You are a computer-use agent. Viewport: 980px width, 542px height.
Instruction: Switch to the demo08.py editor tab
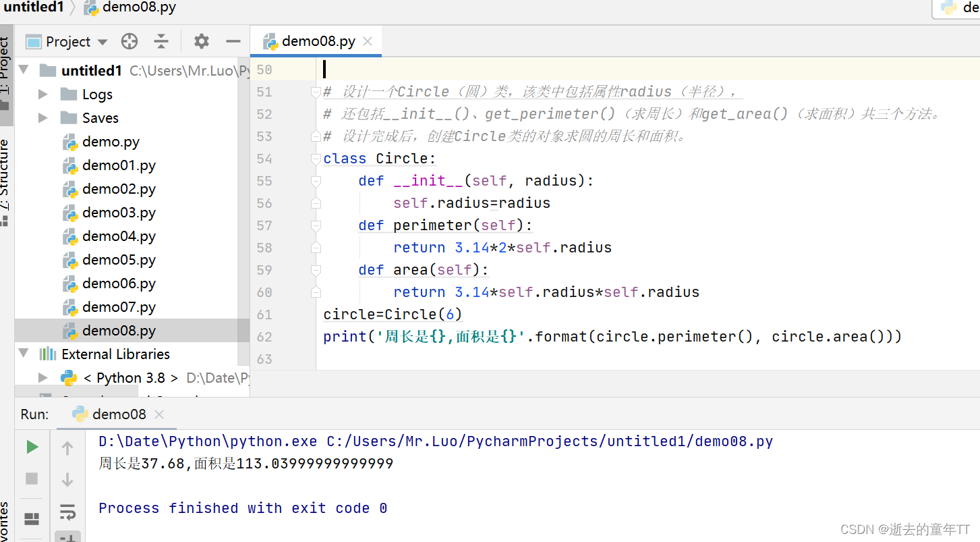point(316,41)
